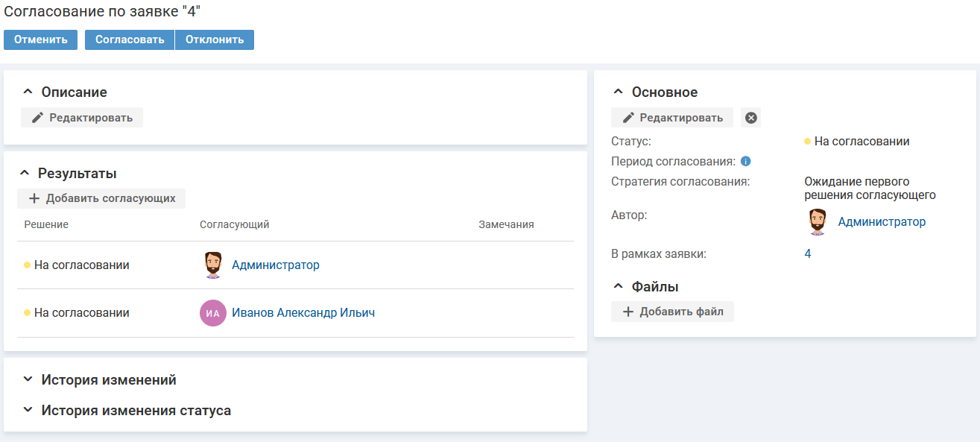Expand the История изменений section
Image resolution: width=980 pixels, height=442 pixels.
pos(28,379)
